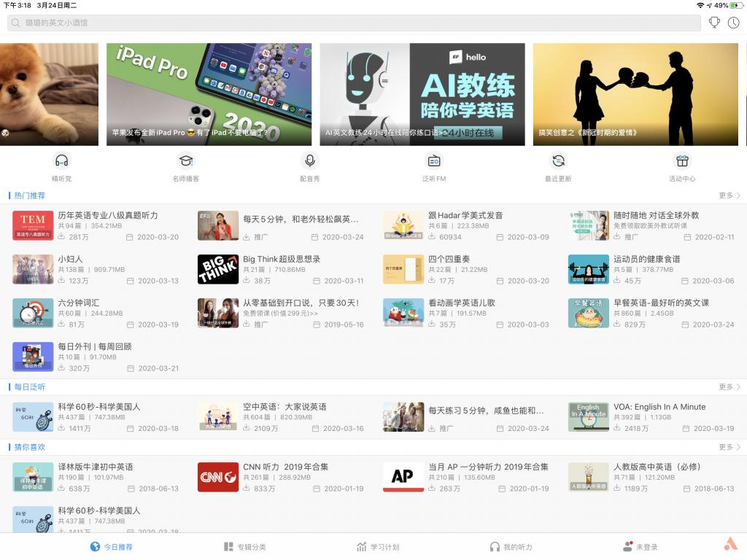Select 早餐英语-最好听的英文课 title
This screenshot has width=747, height=560.
(x=661, y=303)
